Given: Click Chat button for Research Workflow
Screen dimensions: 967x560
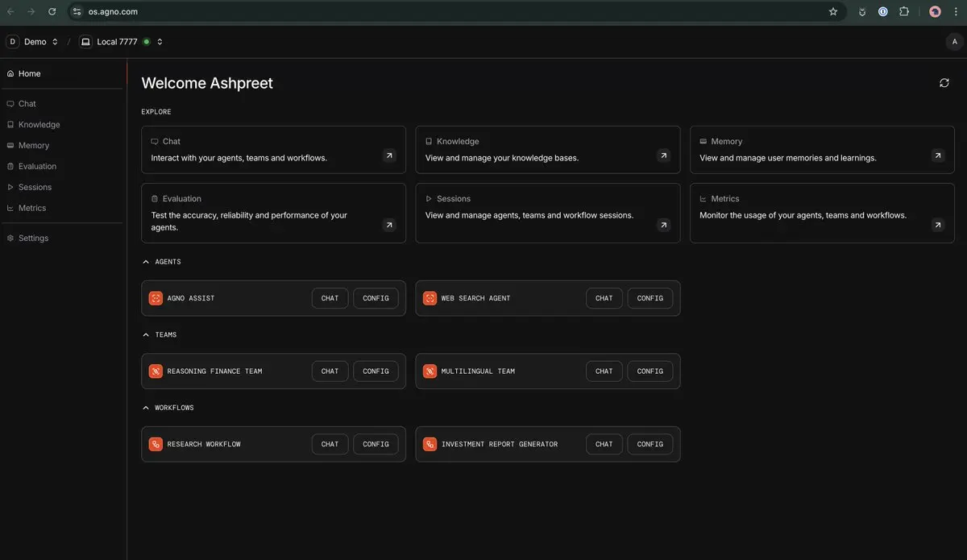Looking at the screenshot, I should click(x=330, y=444).
